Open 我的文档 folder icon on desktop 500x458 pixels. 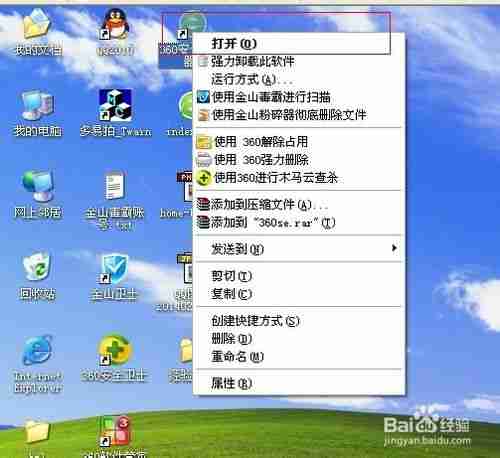(x=37, y=25)
